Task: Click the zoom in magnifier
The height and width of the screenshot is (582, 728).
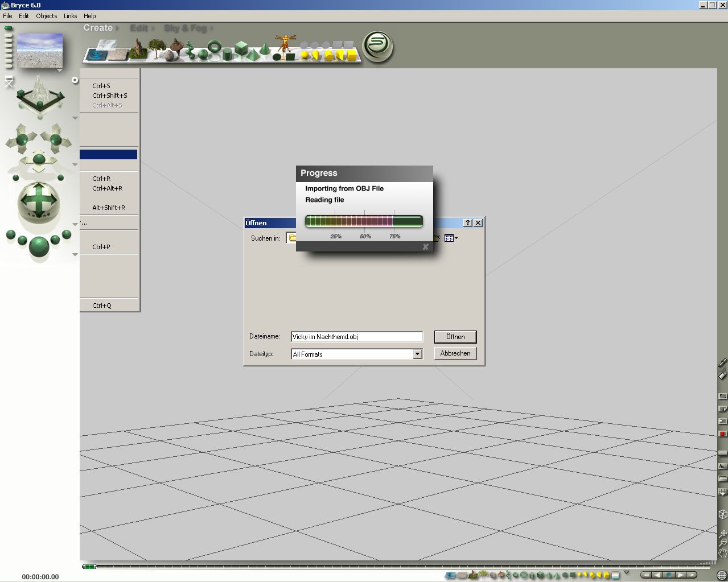Action: click(x=722, y=534)
